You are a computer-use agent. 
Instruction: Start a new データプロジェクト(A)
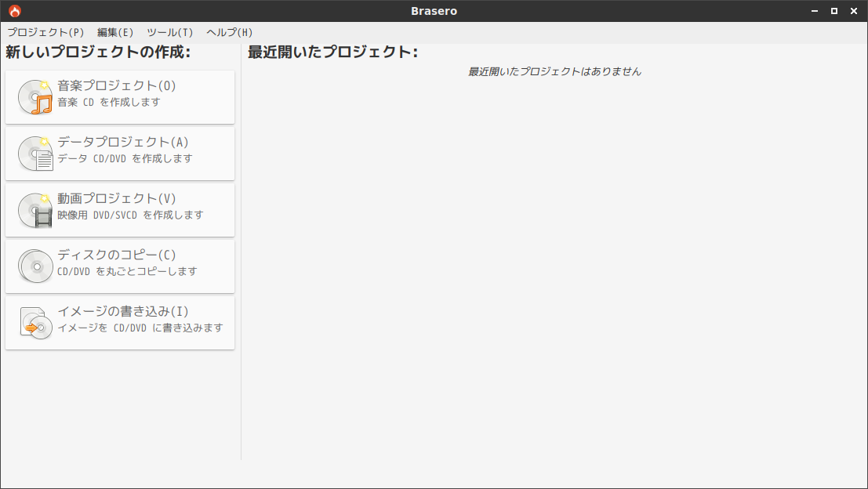point(120,154)
